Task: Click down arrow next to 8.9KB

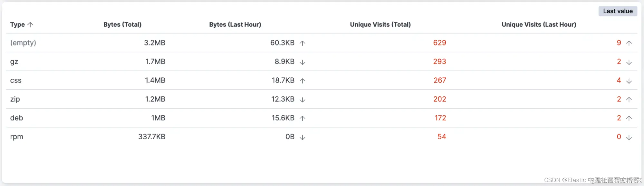Action: coord(302,62)
